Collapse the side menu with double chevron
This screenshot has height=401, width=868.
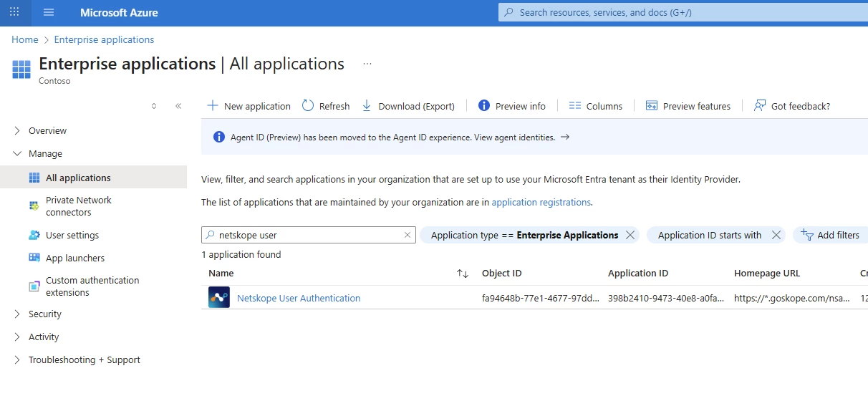point(178,106)
